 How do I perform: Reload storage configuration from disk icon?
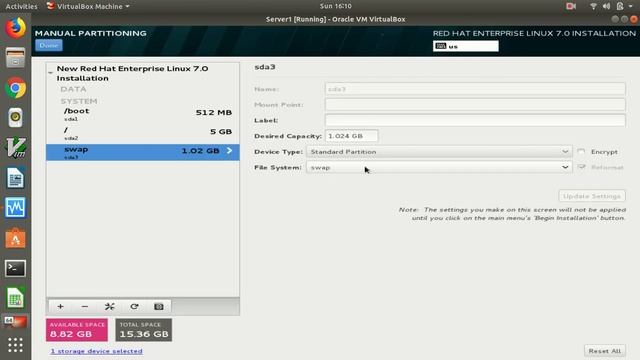[134, 307]
